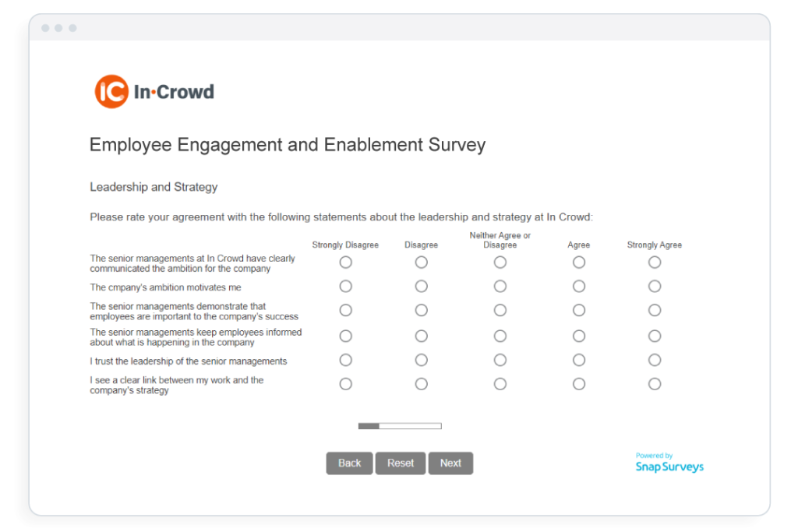Choose Strongly Agree for 'The company's ambition motivates me'

[654, 286]
